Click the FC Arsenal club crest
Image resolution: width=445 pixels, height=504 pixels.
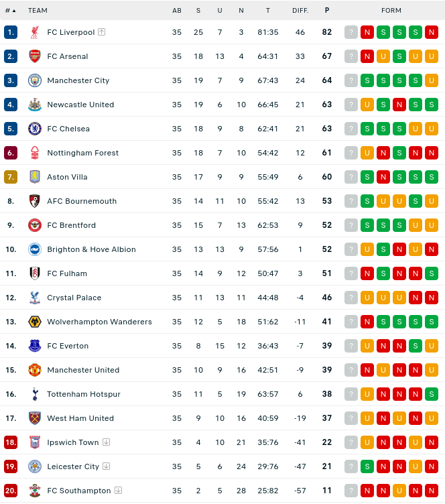(x=35, y=56)
